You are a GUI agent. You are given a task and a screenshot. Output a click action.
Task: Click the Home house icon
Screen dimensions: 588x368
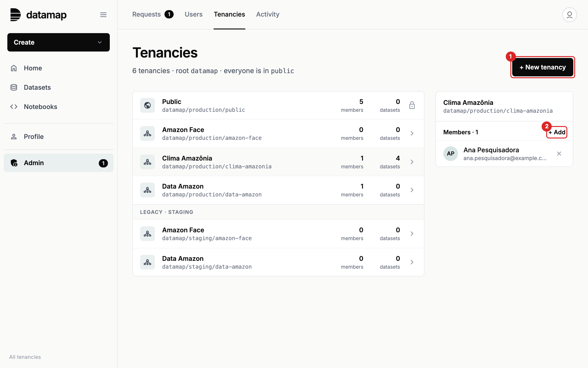coord(14,68)
